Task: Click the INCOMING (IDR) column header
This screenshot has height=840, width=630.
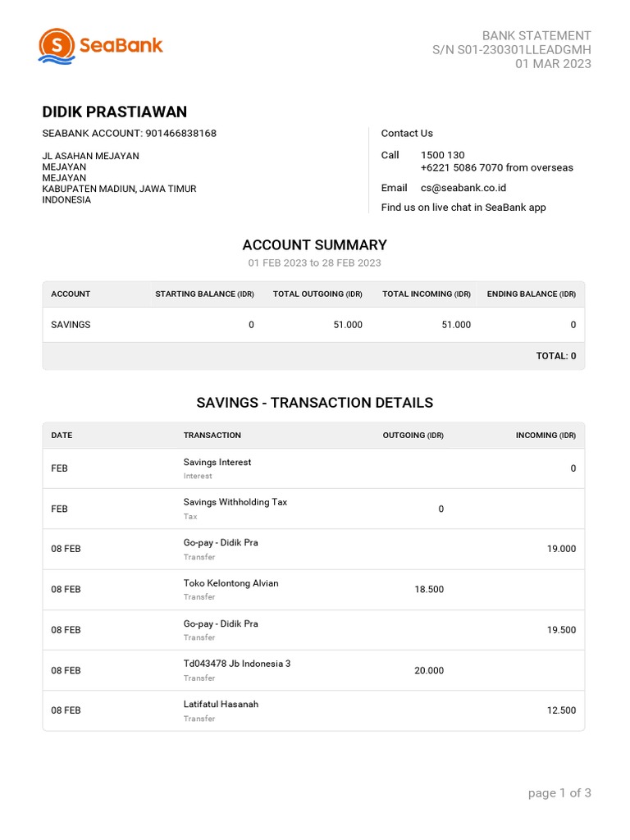Action: coord(546,436)
